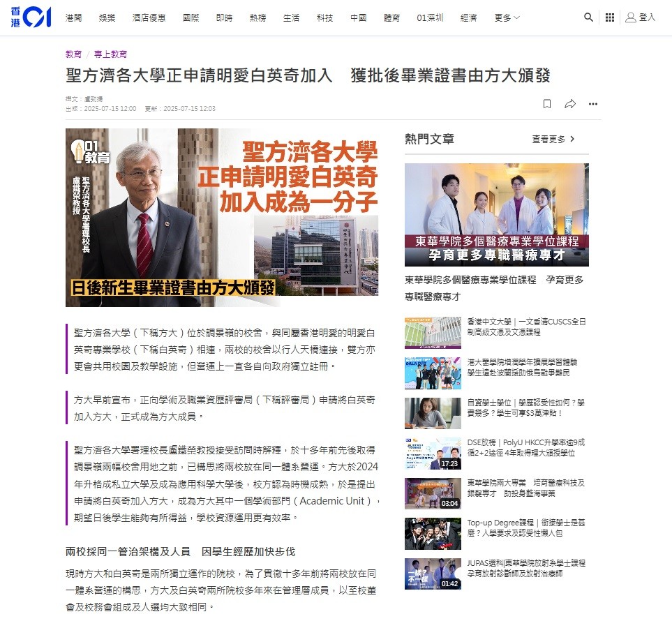Open the HK01 logo home page

[x=31, y=17]
